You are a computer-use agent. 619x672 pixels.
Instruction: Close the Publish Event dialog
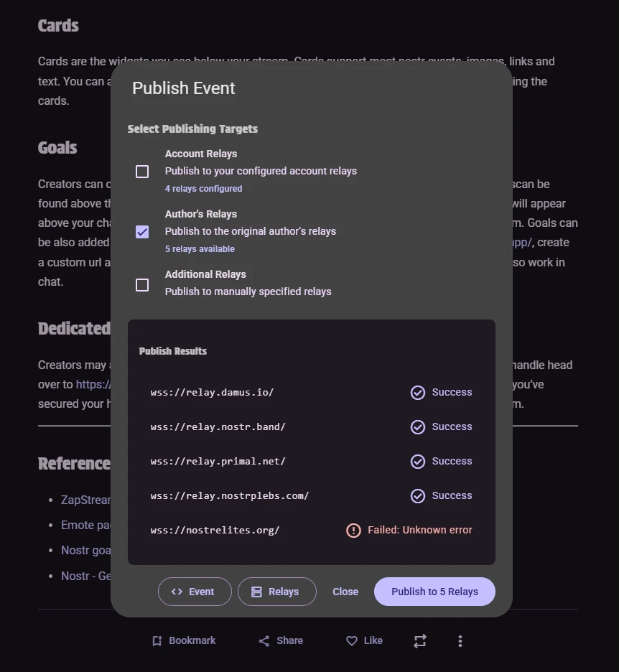coord(345,592)
